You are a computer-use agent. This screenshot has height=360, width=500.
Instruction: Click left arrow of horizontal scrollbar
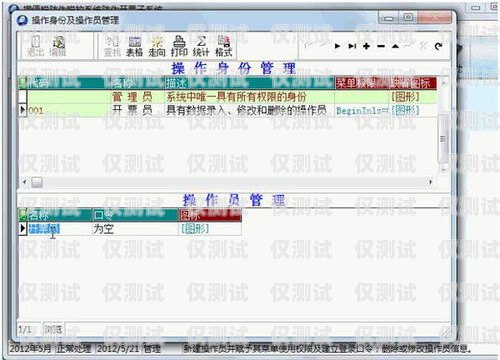[x=24, y=182]
